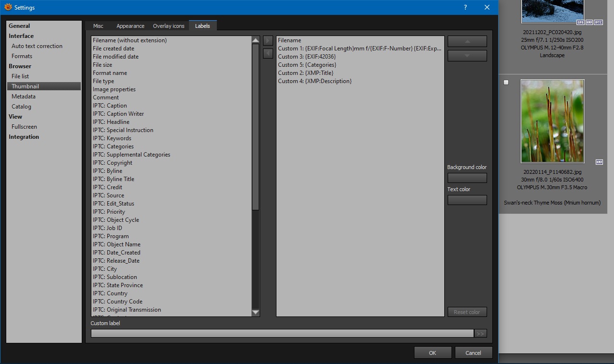Image resolution: width=614 pixels, height=364 pixels.
Task: Select 'Custom 5: {Categories}' label
Action: pos(307,65)
